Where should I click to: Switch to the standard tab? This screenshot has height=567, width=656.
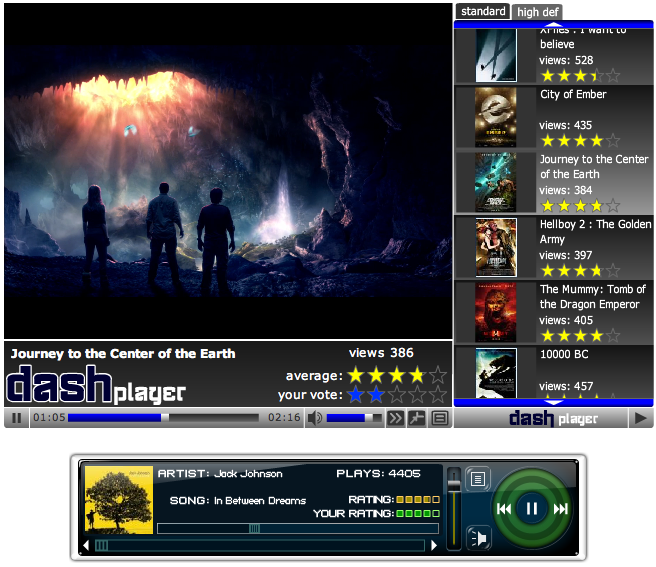pos(483,11)
